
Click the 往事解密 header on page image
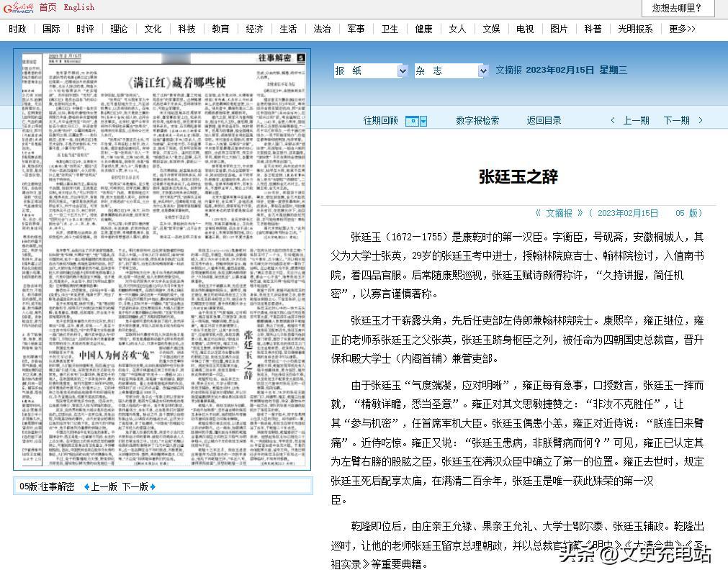[x=274, y=58]
